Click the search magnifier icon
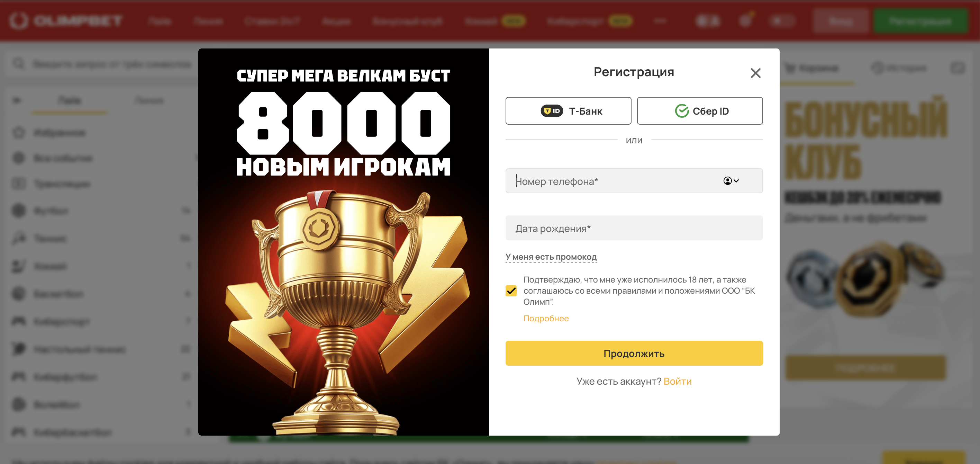 (x=19, y=64)
